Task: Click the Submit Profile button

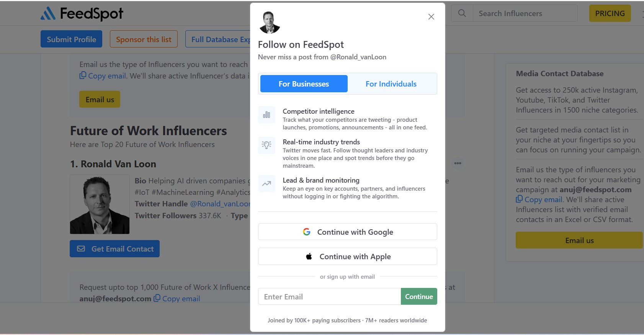Action: click(x=71, y=39)
